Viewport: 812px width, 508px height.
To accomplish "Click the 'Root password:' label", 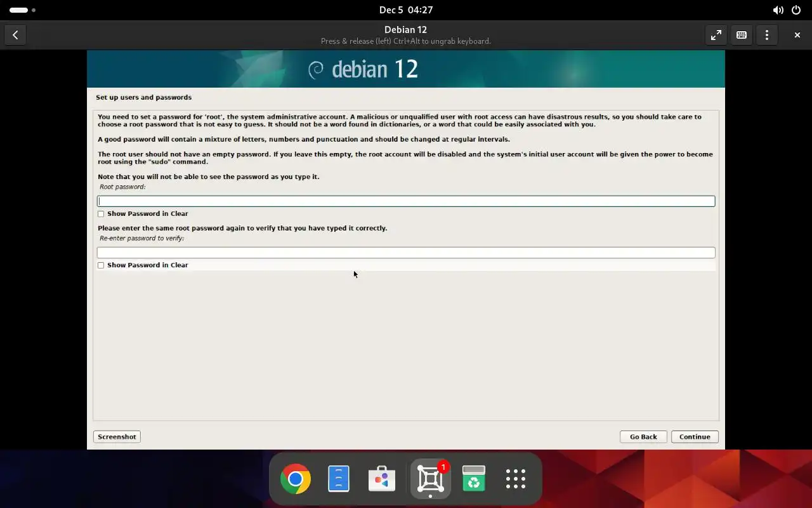I will (122, 187).
